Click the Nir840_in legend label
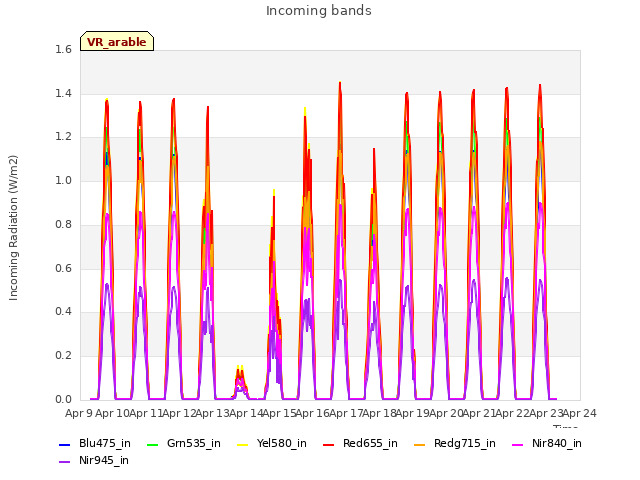This screenshot has width=640, height=480. 557,443
